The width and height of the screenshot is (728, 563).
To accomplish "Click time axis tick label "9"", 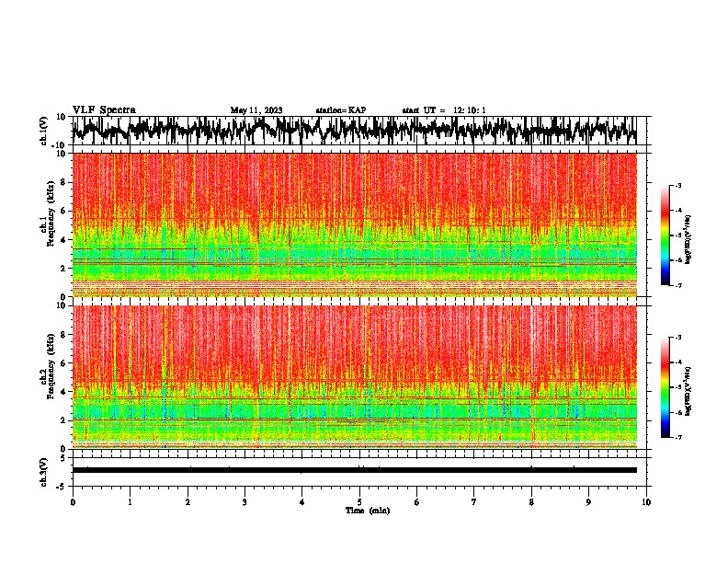I will pyautogui.click(x=588, y=502).
